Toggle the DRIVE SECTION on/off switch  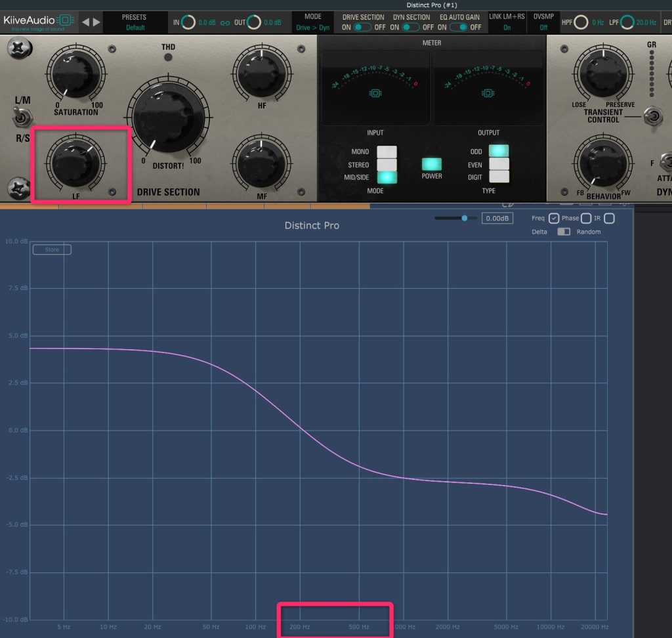point(363,28)
